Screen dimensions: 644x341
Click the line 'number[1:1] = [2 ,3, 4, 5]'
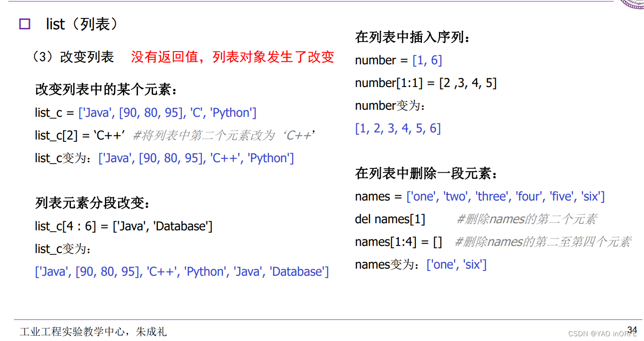coord(426,83)
